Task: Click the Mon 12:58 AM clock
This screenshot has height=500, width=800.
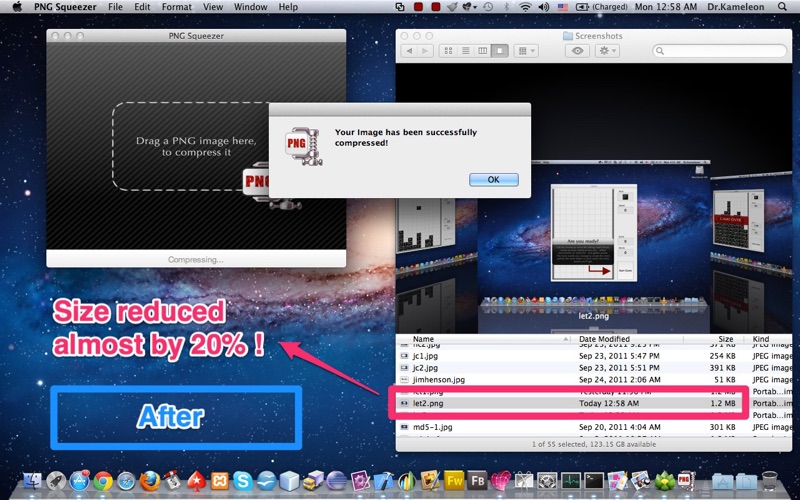Action: 666,7
